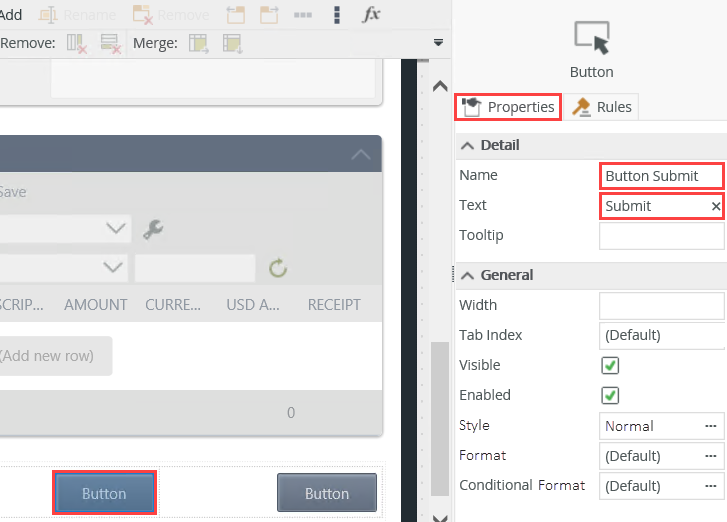
Task: Open the Properties tab
Action: (508, 107)
